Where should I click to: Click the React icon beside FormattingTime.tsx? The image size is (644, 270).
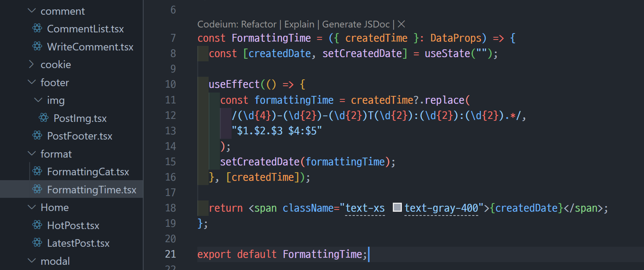[37, 189]
